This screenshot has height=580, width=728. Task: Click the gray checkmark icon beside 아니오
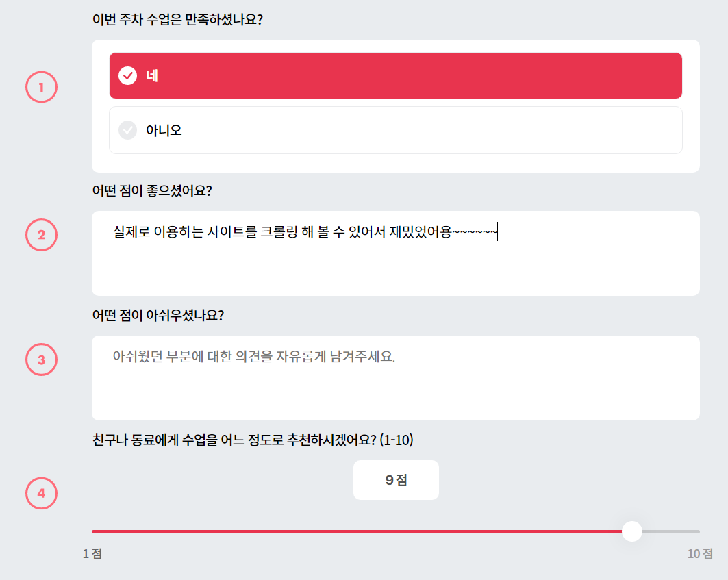(127, 130)
